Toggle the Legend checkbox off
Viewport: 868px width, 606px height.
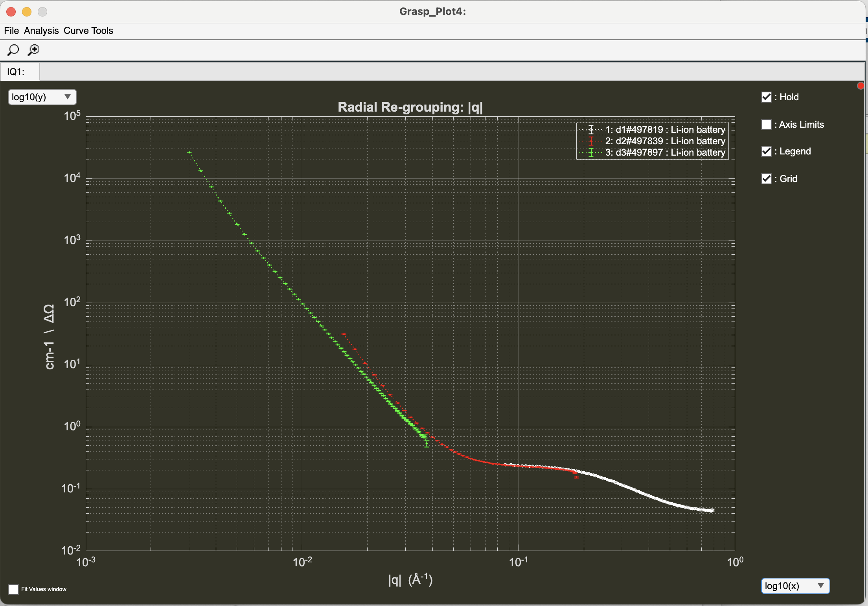coord(766,151)
